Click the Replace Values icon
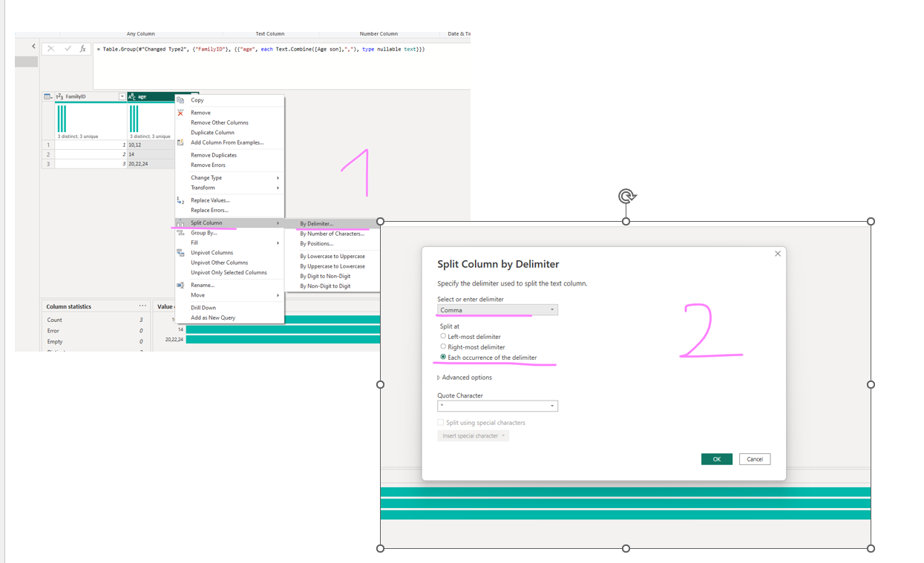Viewport: 924px width, 563px height. tap(180, 200)
